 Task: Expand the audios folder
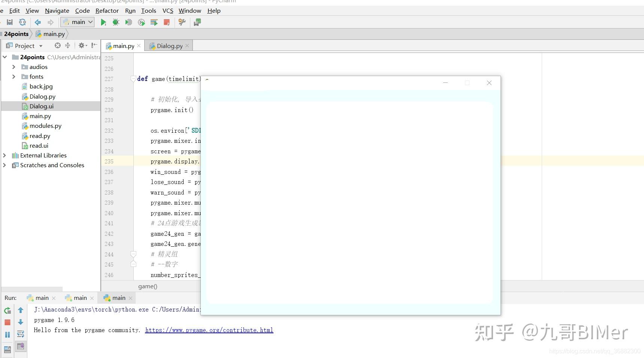14,67
